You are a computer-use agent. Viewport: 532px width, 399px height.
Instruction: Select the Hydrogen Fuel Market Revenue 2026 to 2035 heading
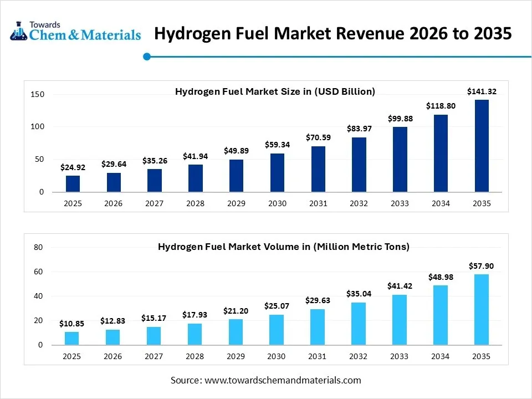333,33
